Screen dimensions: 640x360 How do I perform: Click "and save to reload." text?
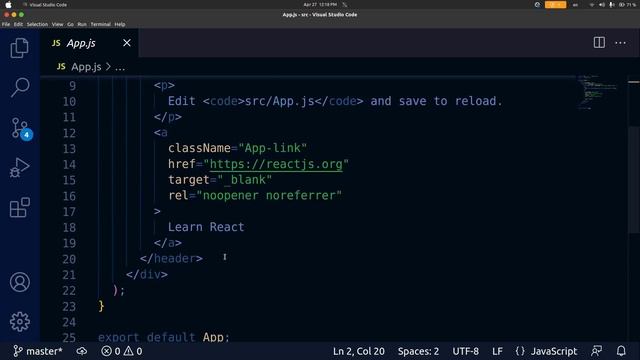[436, 101]
